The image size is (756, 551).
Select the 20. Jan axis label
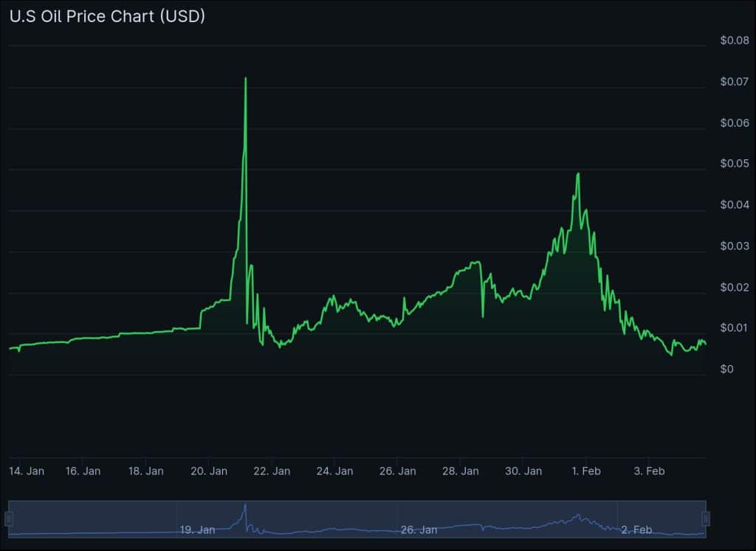click(x=209, y=471)
